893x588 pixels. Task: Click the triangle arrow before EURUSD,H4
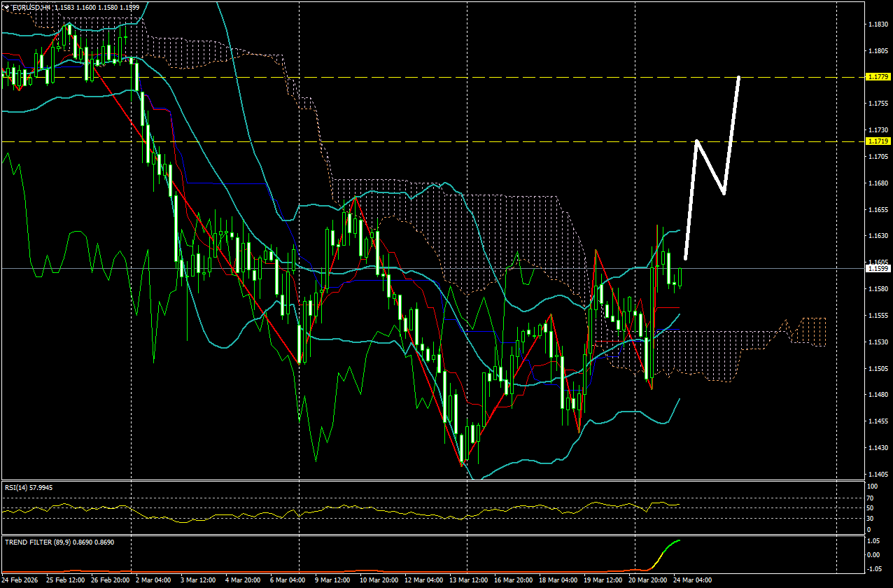6,6
